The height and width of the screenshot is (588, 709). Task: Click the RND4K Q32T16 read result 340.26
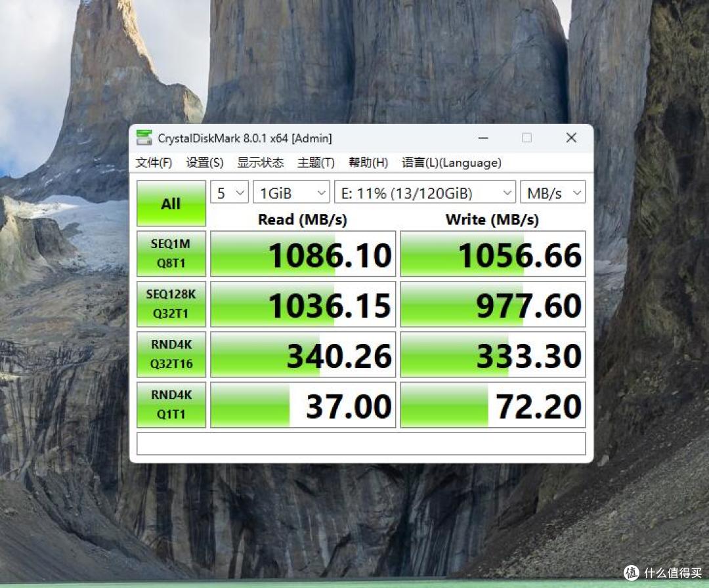(303, 355)
